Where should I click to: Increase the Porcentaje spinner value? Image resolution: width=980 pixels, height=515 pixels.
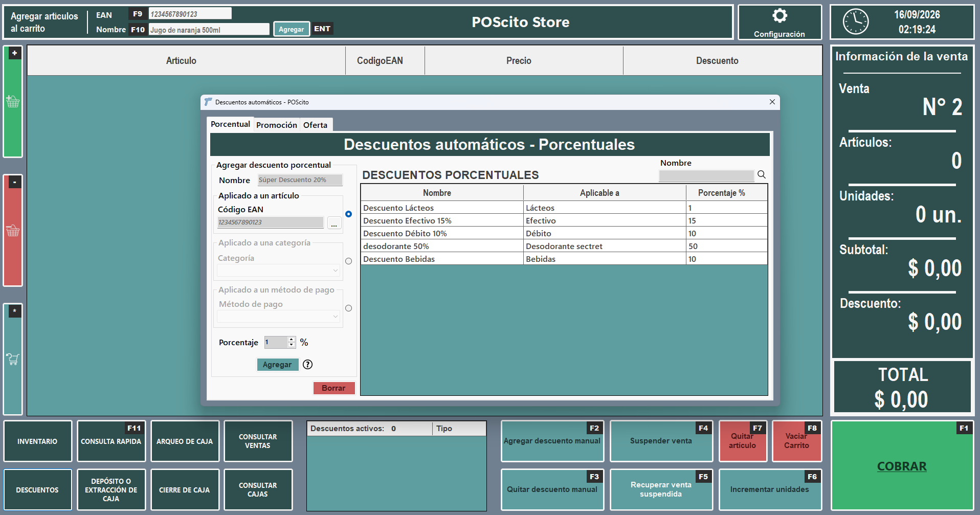(x=292, y=340)
